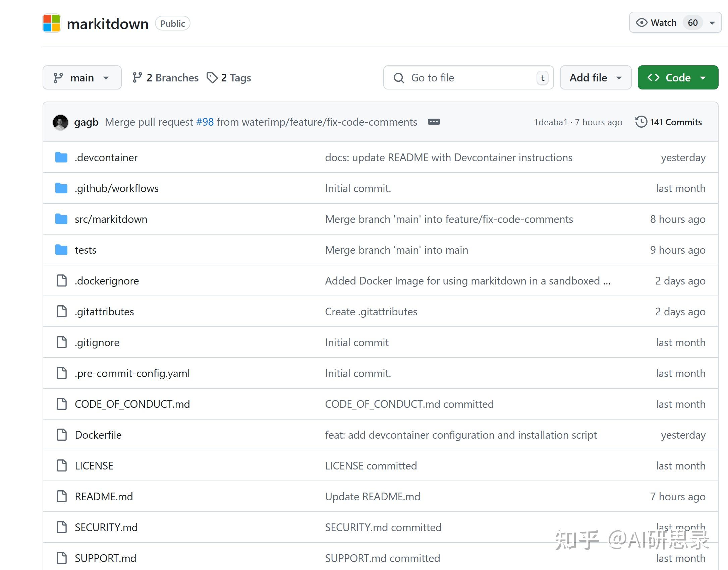The image size is (728, 570).
Task: Click the .devcontainer folder icon
Action: point(61,157)
